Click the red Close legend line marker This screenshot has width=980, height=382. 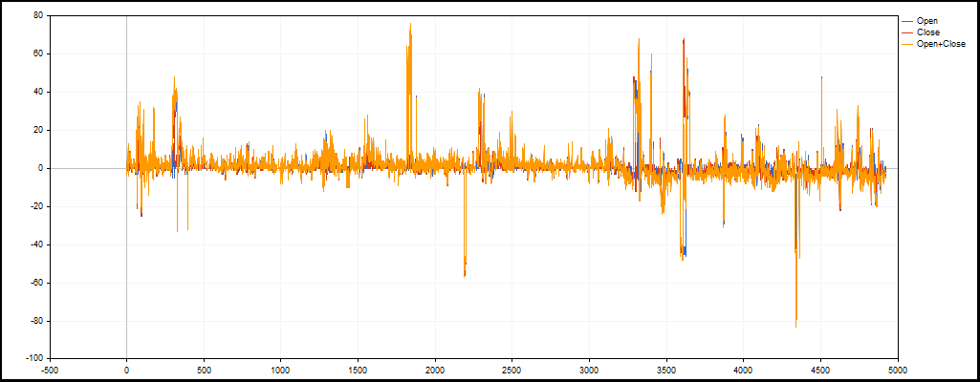click(x=907, y=32)
